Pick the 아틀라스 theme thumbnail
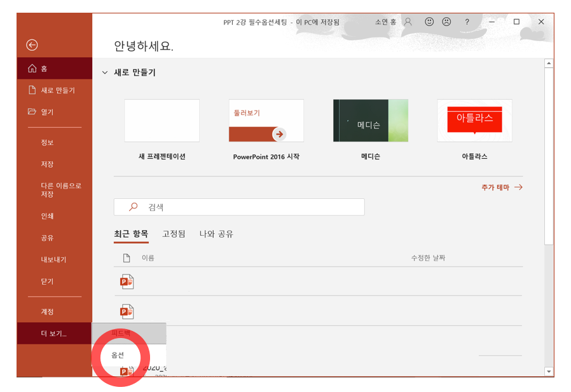Viewport: 571px width, 392px height. tap(474, 121)
